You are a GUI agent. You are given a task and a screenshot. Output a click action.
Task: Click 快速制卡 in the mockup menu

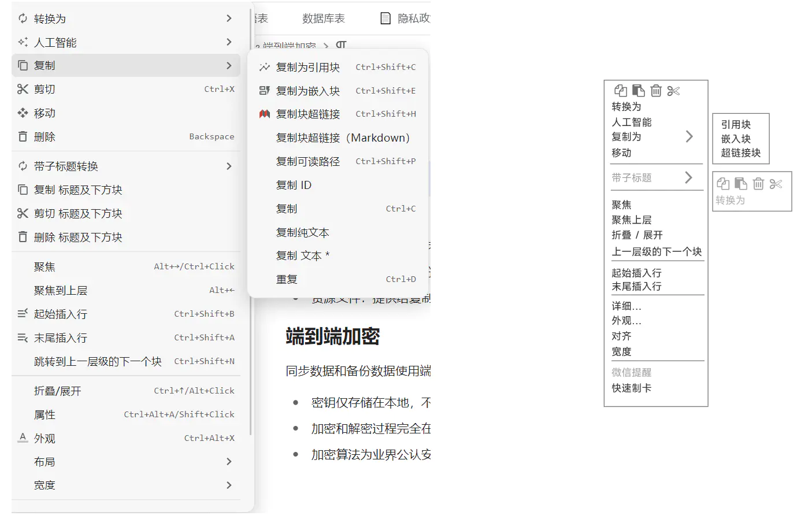(631, 388)
